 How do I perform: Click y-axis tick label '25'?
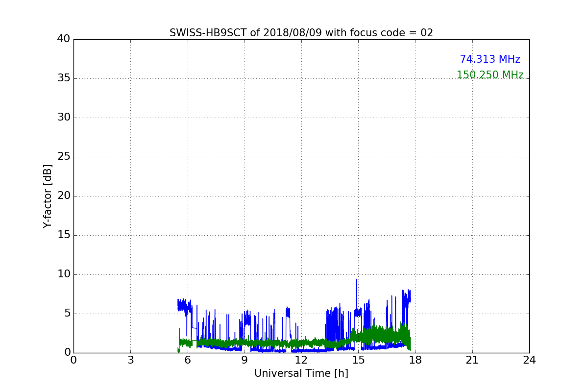(x=64, y=157)
